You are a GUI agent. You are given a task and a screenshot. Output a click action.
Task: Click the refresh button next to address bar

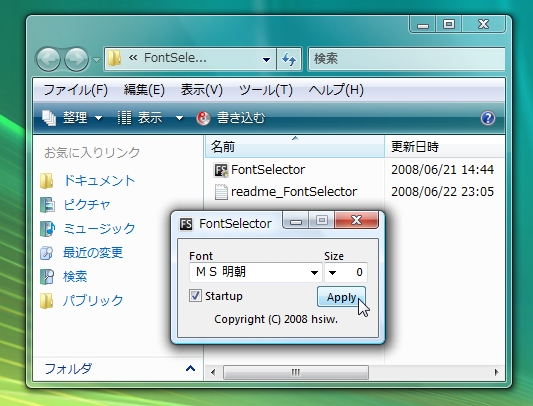tap(289, 60)
